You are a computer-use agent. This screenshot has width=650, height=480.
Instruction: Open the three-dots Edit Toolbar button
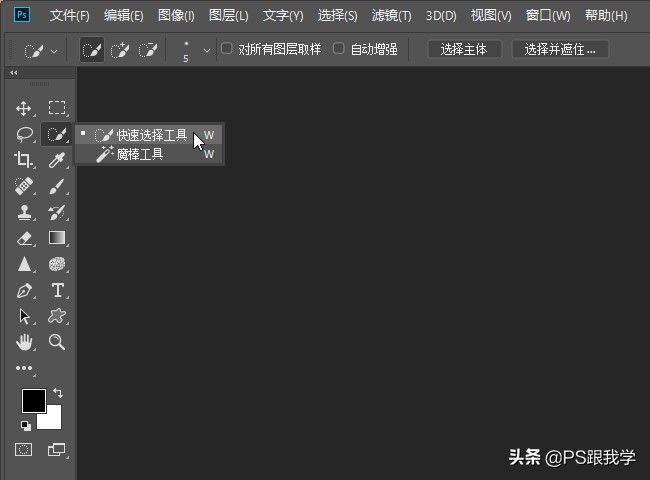(24, 368)
